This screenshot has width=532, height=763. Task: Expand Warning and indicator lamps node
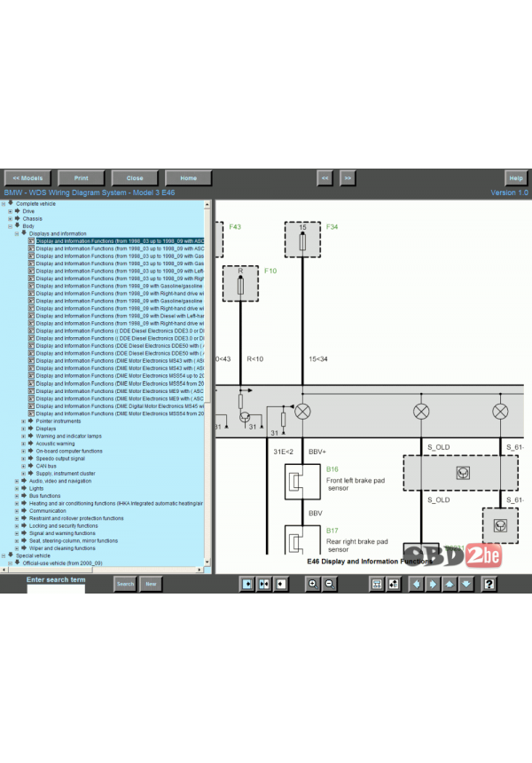(23, 437)
